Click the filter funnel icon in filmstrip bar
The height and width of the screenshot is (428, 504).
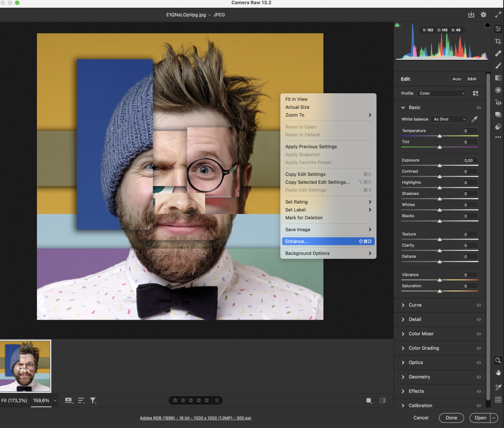tap(93, 401)
